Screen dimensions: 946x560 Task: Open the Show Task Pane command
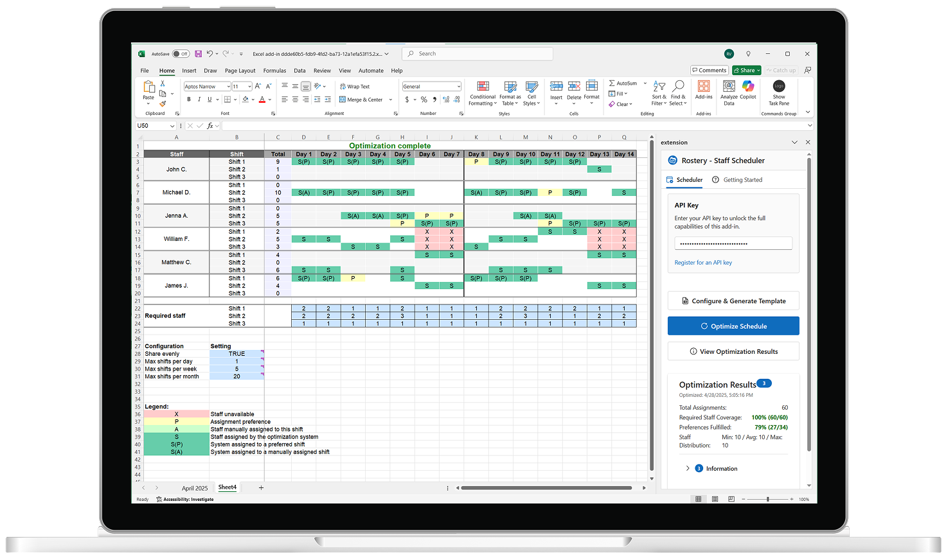(x=779, y=93)
